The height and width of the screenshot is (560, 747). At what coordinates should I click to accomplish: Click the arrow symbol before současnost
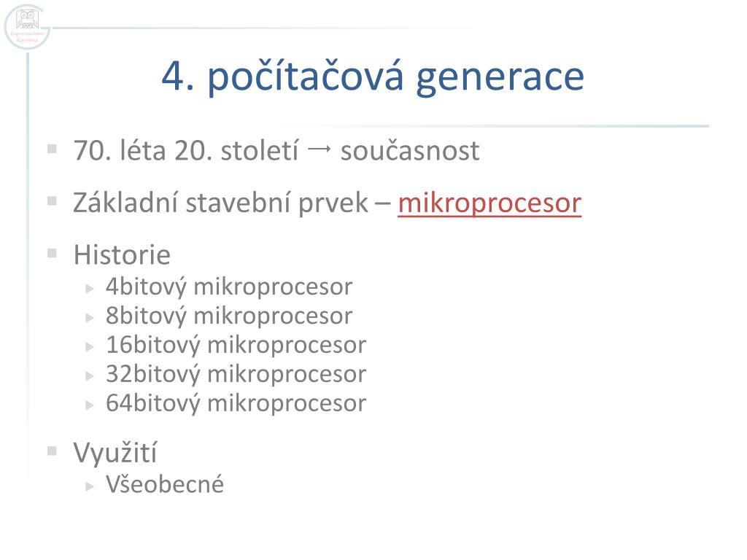click(x=320, y=149)
